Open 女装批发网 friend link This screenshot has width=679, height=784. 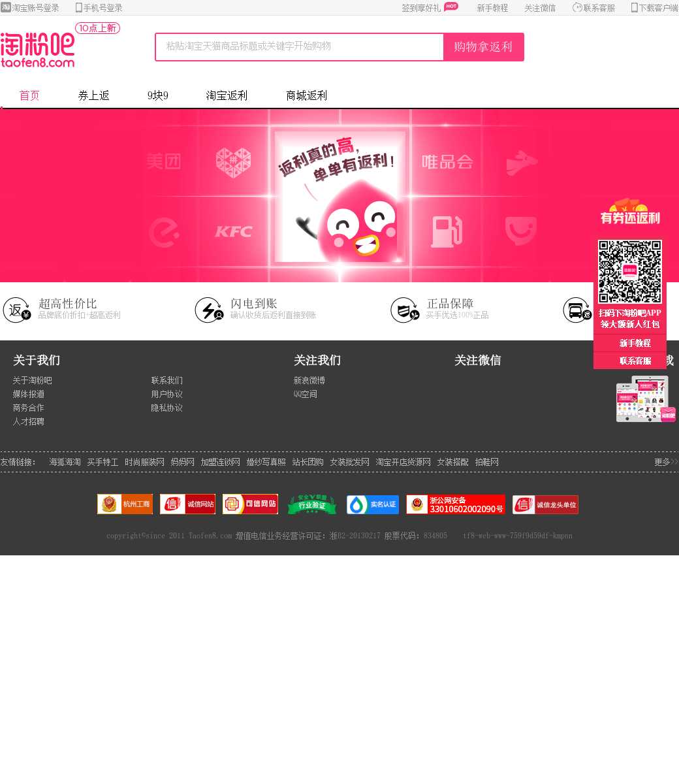coord(349,462)
